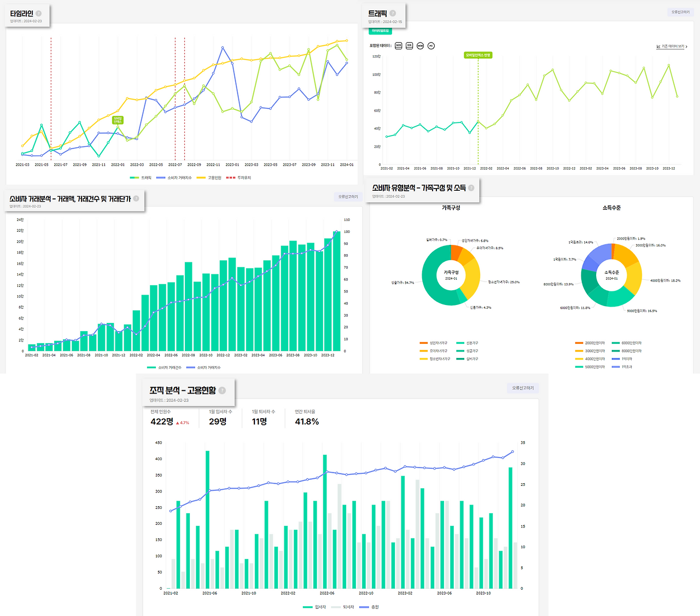Click 오류신고하기 in the 트래픽 section
The height and width of the screenshot is (616, 700).
point(680,12)
